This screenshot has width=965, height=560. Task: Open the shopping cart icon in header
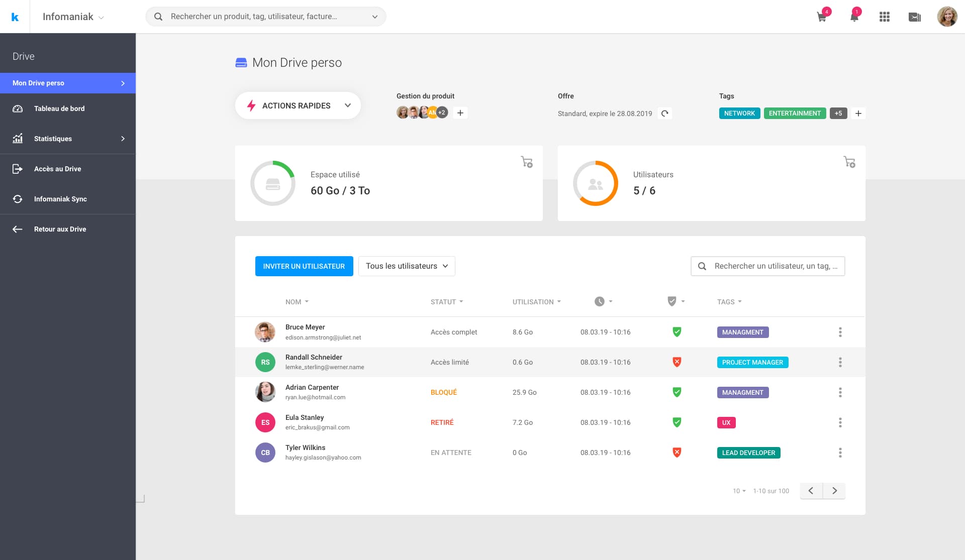(x=822, y=17)
